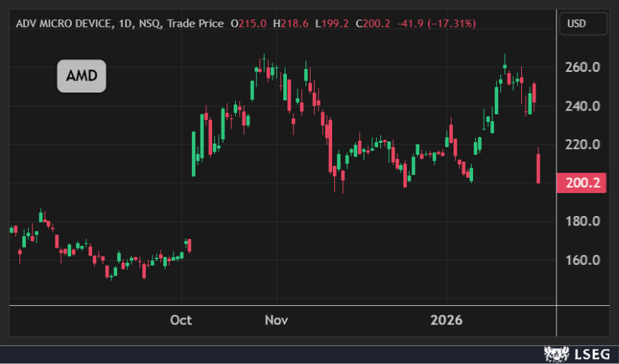Screen dimensions: 619x364
Task: Click the close value C200.2
Action: point(374,24)
